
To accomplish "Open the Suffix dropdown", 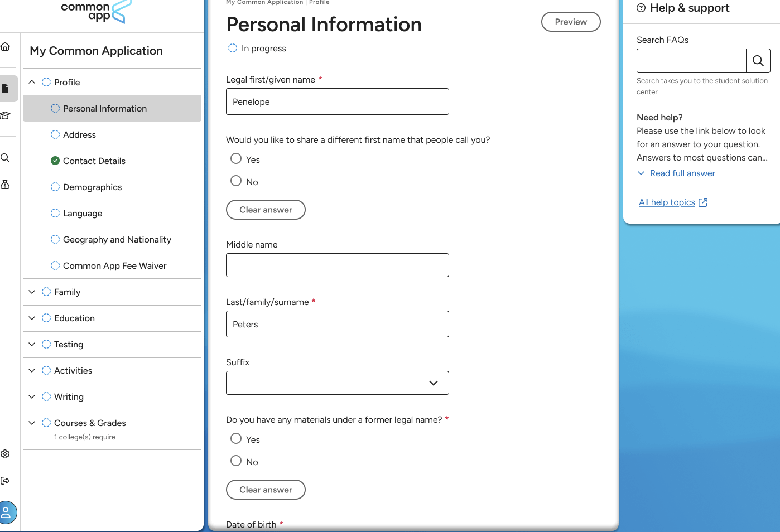I will [337, 383].
